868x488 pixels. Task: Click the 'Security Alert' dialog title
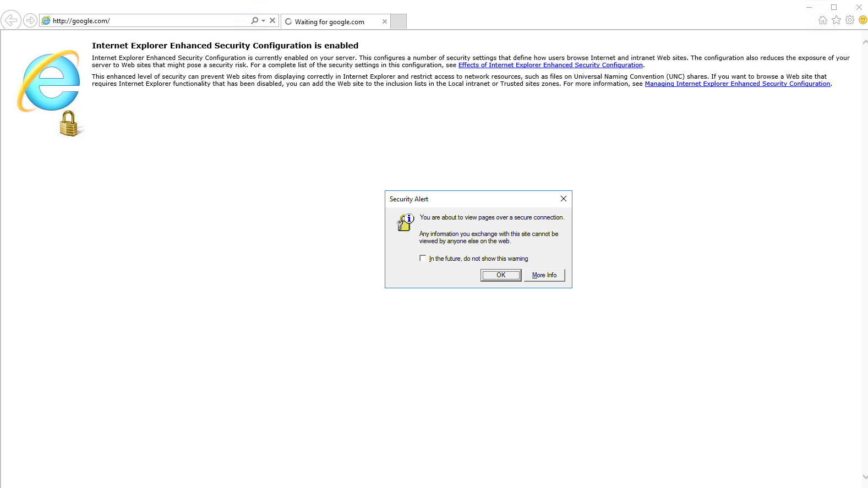[409, 199]
